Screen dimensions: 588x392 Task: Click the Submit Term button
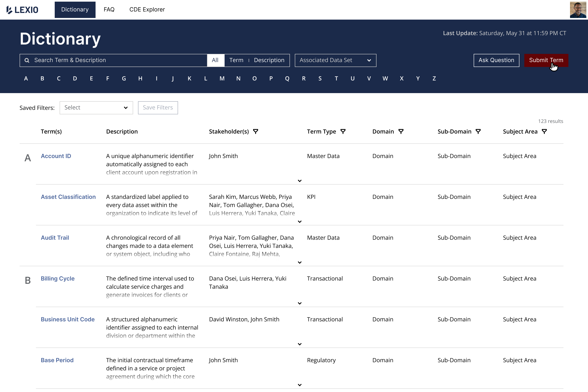(546, 60)
